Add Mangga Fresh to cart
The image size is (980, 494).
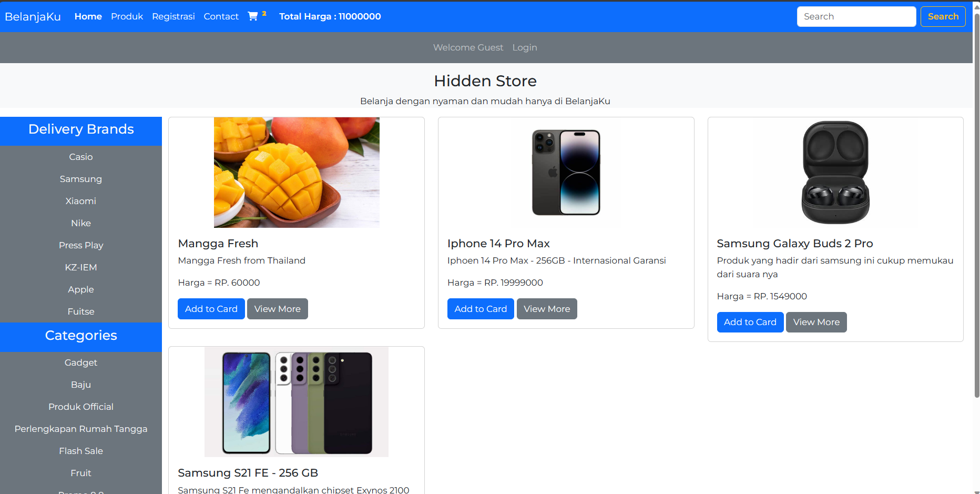coord(211,309)
